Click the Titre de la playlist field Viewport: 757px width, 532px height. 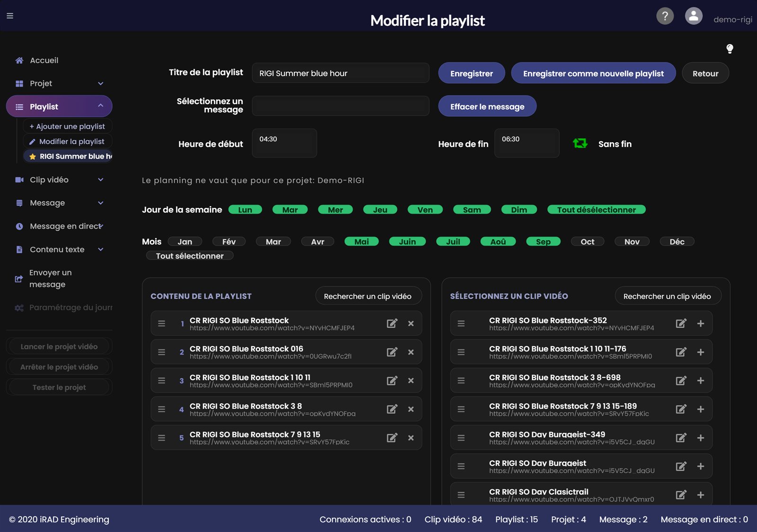[341, 73]
